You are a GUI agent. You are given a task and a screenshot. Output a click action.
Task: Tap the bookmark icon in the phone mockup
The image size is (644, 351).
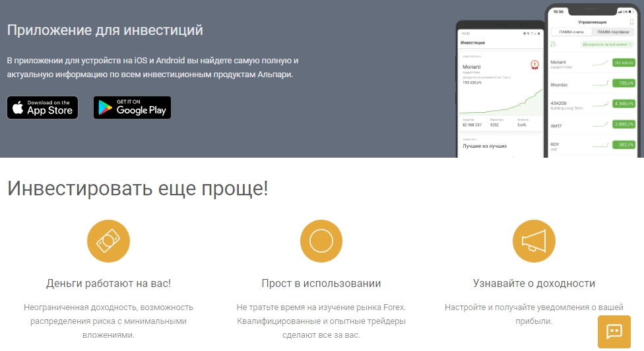[631, 22]
